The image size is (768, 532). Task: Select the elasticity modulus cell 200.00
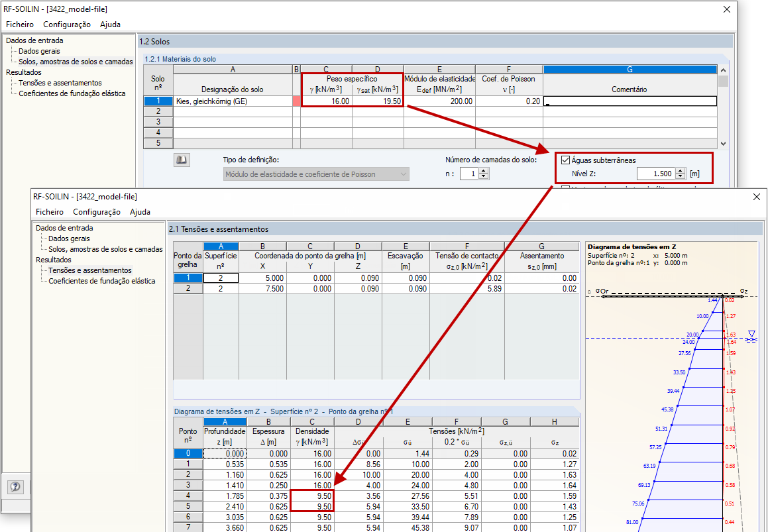pyautogui.click(x=439, y=101)
